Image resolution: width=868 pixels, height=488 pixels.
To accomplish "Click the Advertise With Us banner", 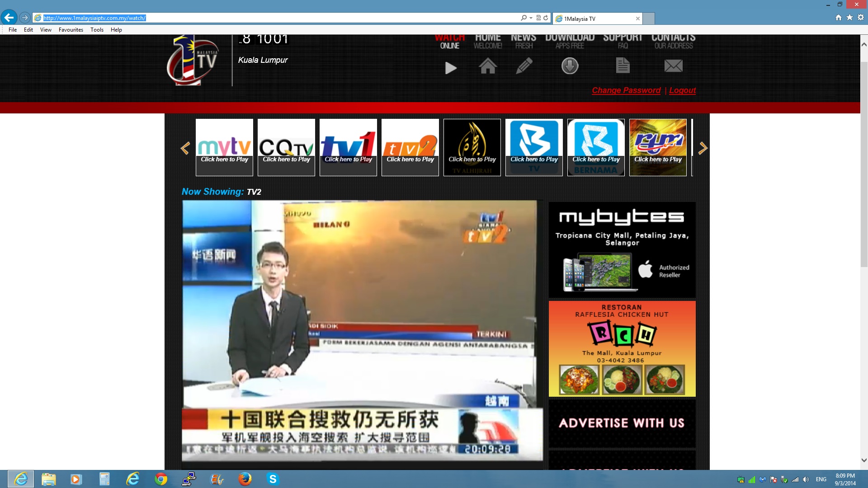I will [x=622, y=423].
